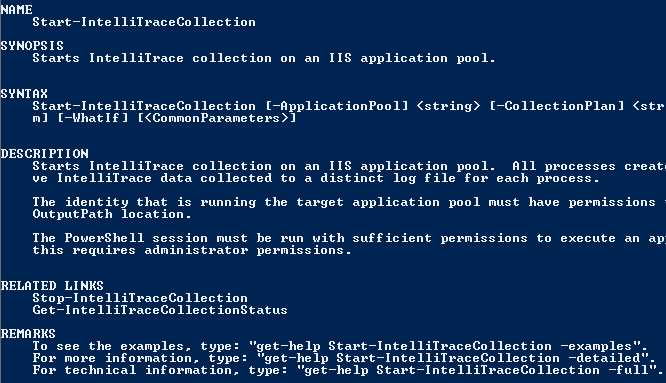666x383 pixels.
Task: Click the DESCRIPTION heading
Action: 45,153
